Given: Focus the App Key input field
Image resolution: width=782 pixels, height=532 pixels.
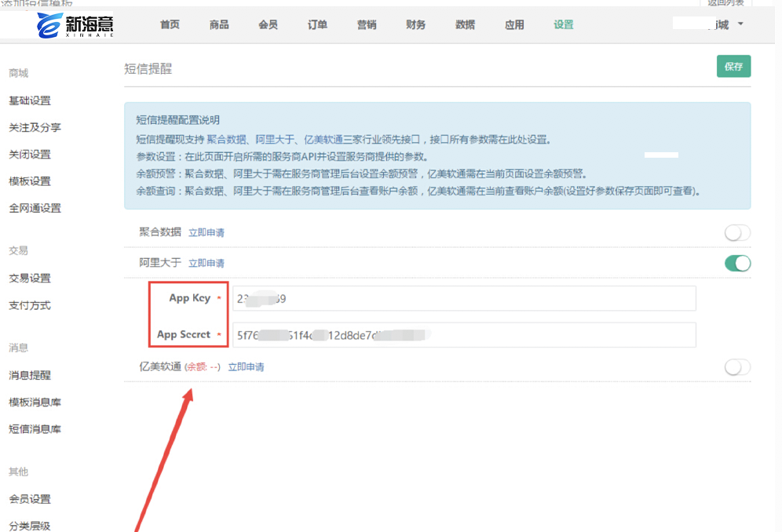Looking at the screenshot, I should coord(464,299).
